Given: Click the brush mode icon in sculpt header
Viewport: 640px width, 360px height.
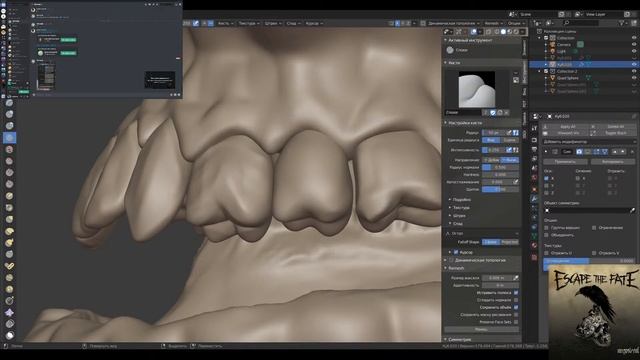Looking at the screenshot, I should tap(196, 23).
